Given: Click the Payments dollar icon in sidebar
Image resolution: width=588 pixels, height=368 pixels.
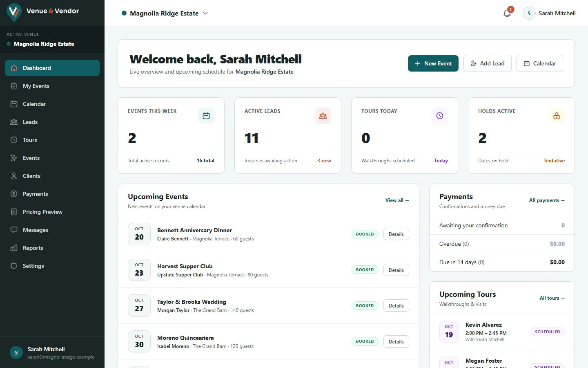Looking at the screenshot, I should [14, 194].
